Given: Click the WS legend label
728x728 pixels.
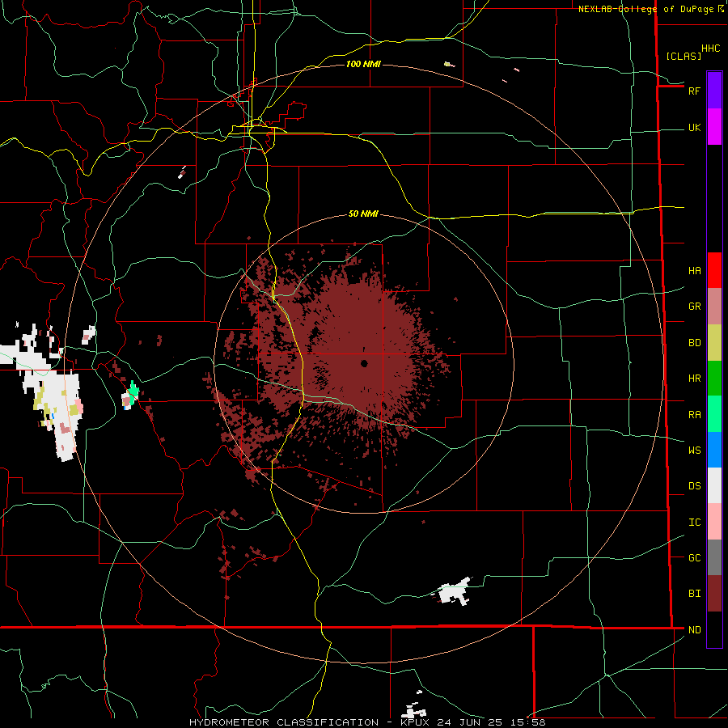Looking at the screenshot, I should pos(694,451).
